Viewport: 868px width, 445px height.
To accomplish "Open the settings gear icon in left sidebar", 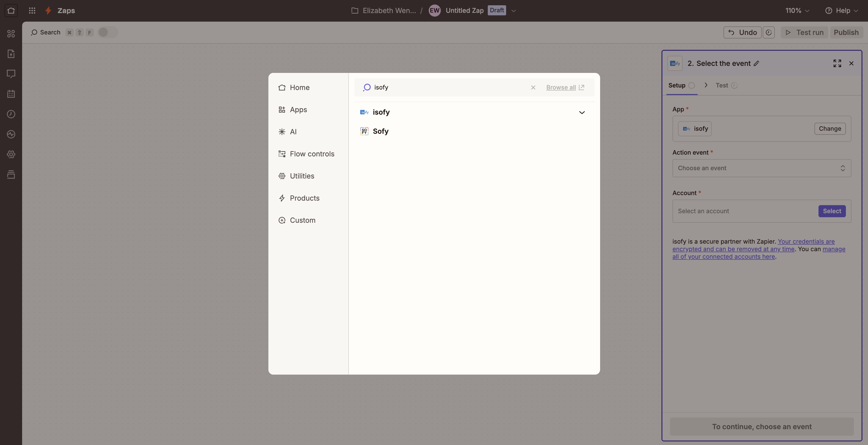I will (11, 154).
